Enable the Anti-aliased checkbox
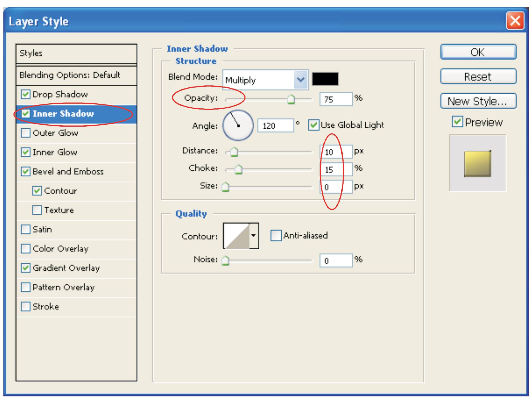 point(276,235)
